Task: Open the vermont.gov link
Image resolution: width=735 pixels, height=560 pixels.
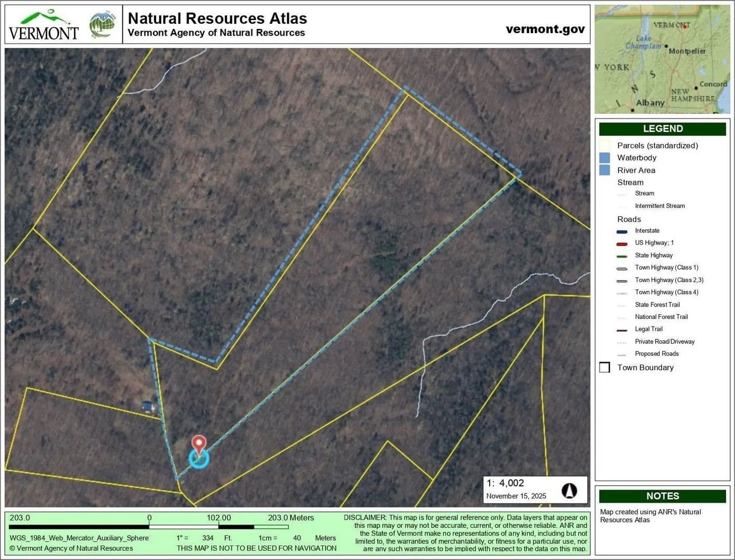Action: (x=545, y=29)
